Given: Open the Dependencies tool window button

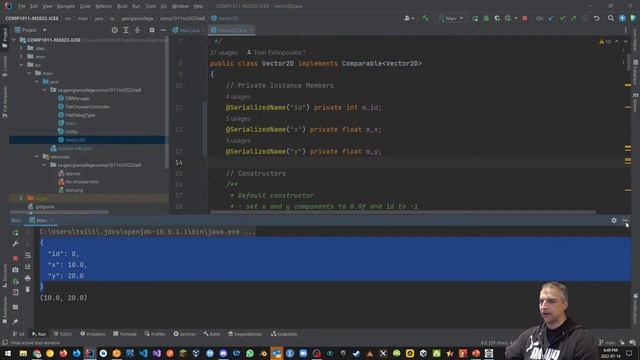Looking at the screenshot, I should [244, 334].
